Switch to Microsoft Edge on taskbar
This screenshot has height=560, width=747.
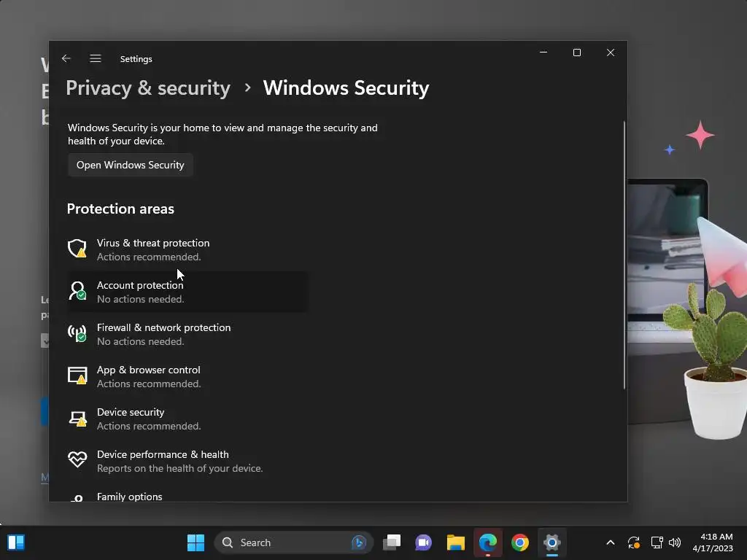click(488, 542)
